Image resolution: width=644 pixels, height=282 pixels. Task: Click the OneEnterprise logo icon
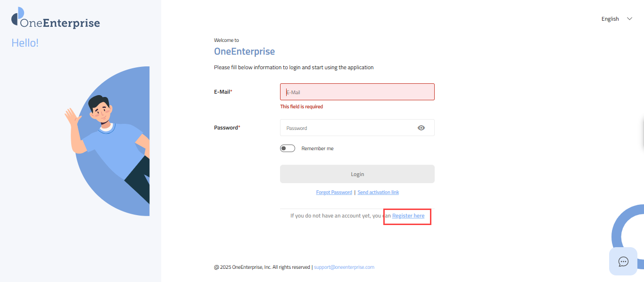(x=17, y=17)
